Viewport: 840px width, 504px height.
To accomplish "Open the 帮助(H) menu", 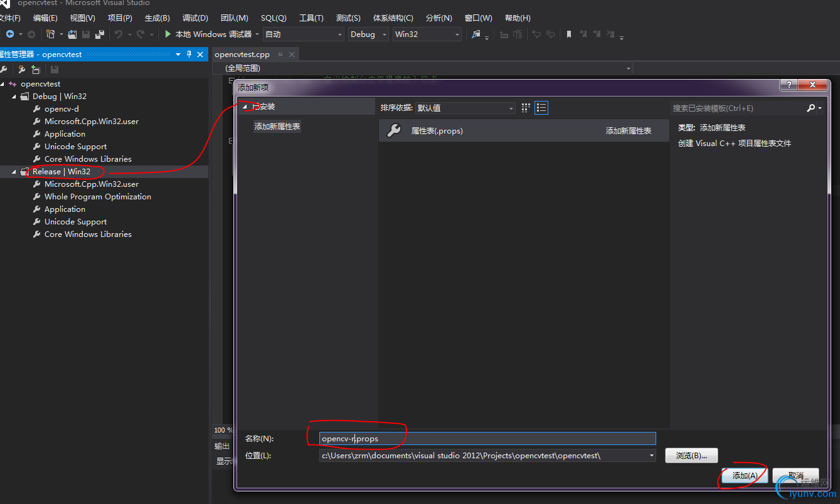I will [518, 18].
